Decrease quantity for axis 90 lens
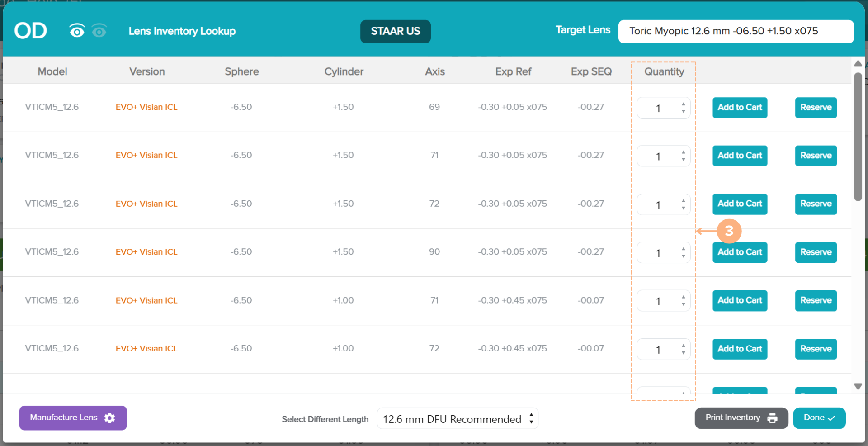The image size is (868, 446). (683, 256)
